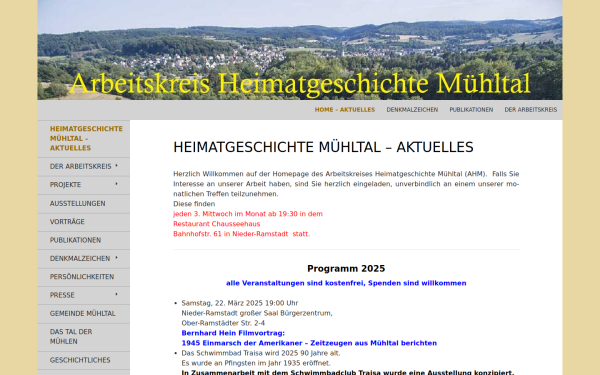Expand the Presse sidebar submenu arrow
600x375 pixels.
[x=116, y=294]
